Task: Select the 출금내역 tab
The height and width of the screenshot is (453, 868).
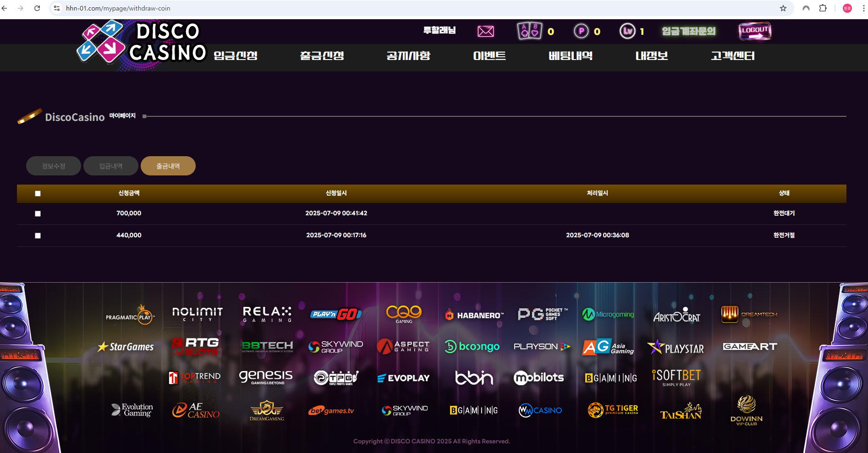Action: pyautogui.click(x=168, y=166)
